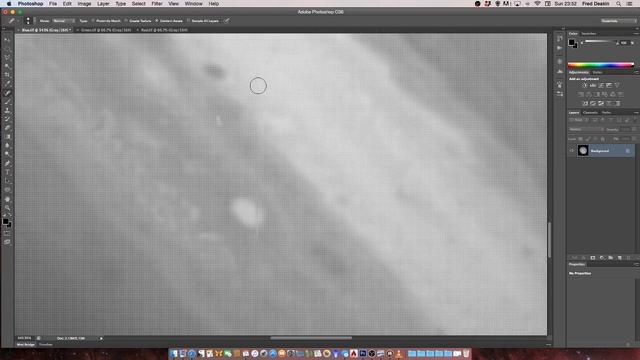Image resolution: width=640 pixels, height=360 pixels.
Task: Select the Marquee selection tool
Action: (x=7, y=49)
